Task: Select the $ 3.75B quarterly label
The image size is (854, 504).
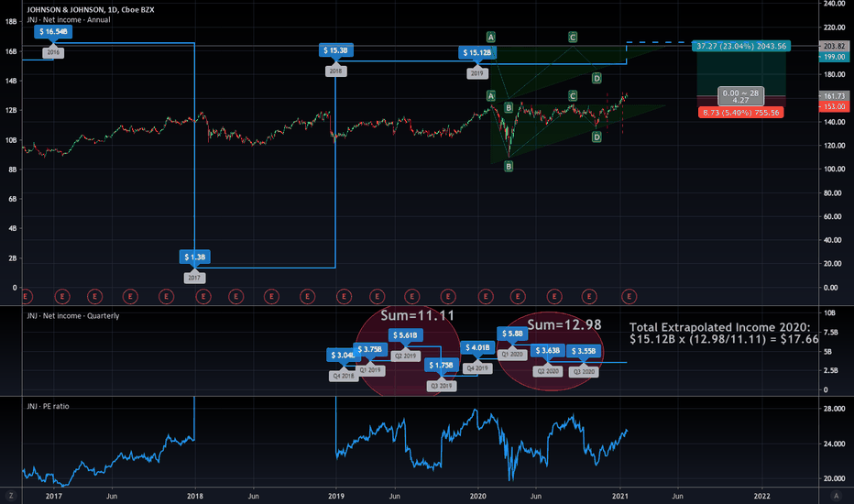Action: point(370,349)
